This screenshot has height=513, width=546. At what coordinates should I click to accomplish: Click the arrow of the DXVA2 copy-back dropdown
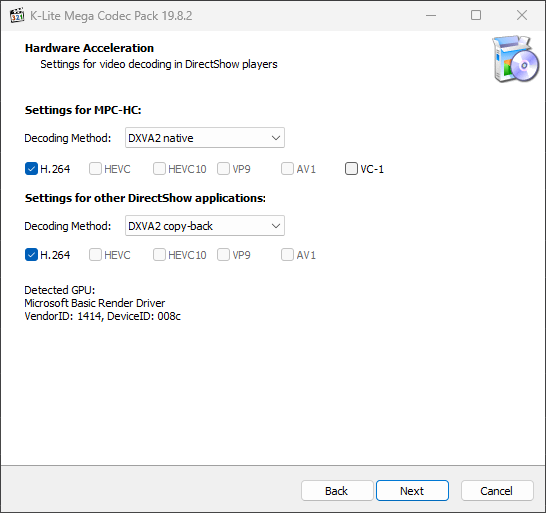coord(276,226)
